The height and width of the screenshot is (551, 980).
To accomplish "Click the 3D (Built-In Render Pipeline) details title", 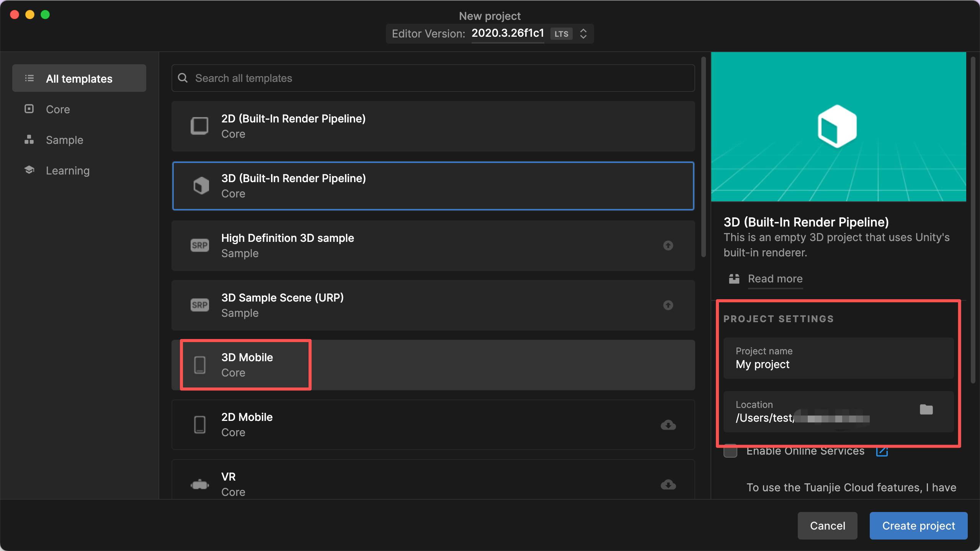I will pos(806,222).
